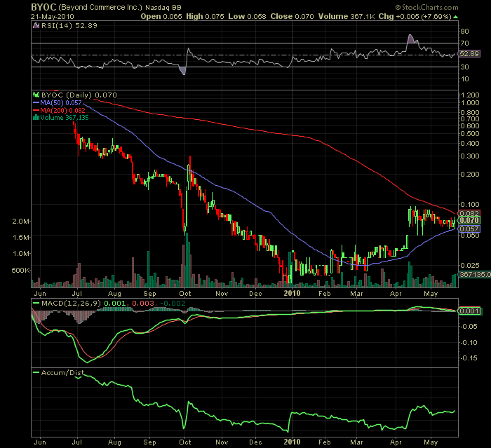Click the MA(200) 0.082 legend text
491x448 pixels.
tap(62, 111)
